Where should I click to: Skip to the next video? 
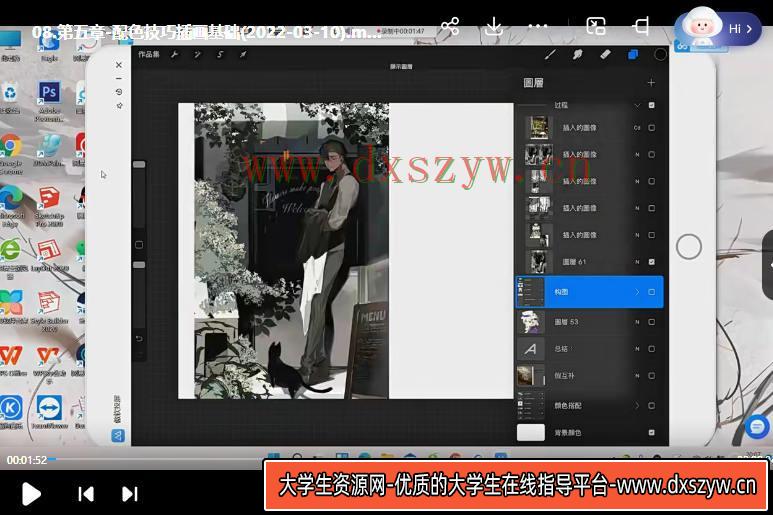130,494
